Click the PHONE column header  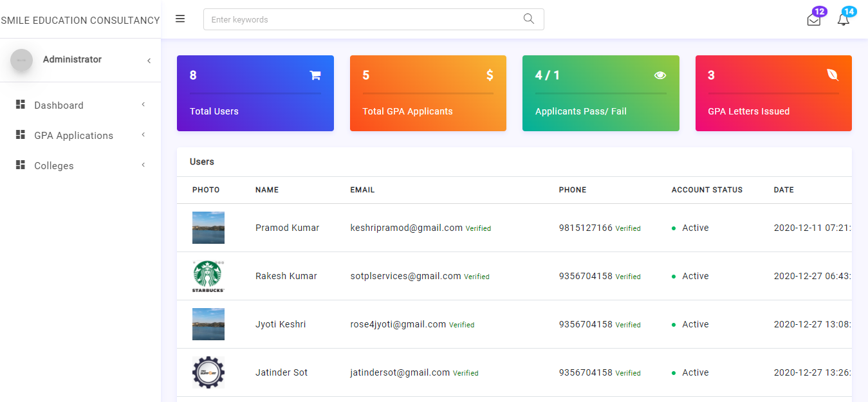[573, 190]
